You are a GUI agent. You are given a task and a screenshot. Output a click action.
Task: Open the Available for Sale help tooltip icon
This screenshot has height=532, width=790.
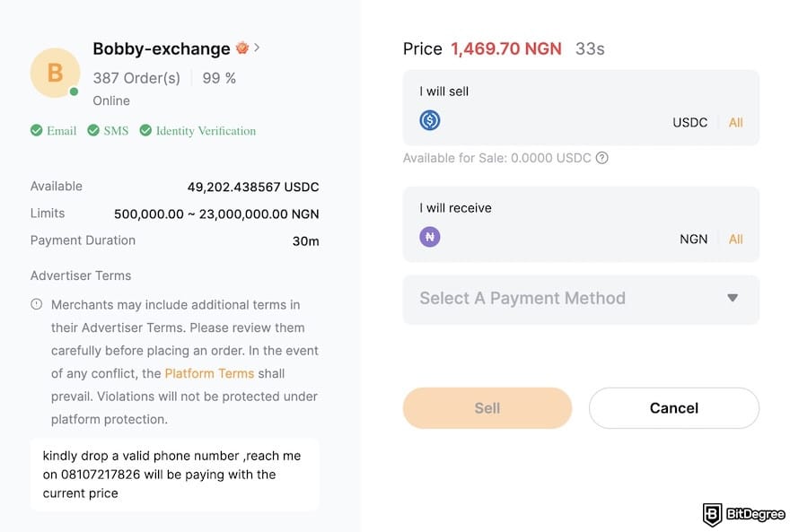601,158
